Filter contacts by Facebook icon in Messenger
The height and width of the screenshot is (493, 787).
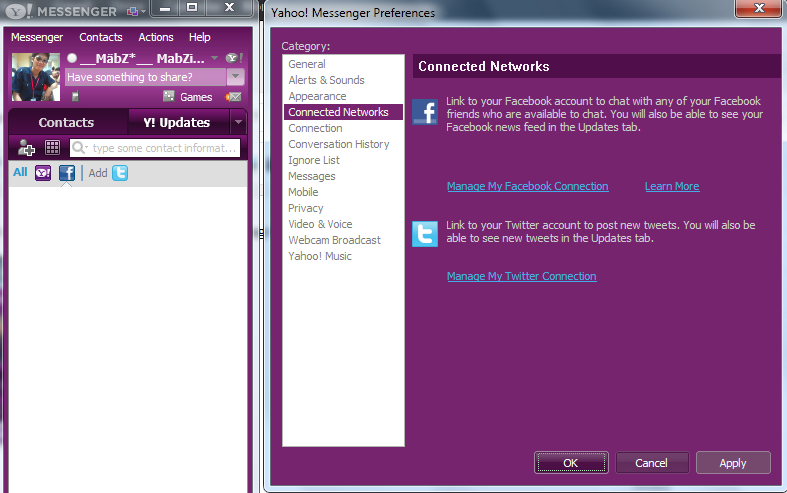(67, 173)
